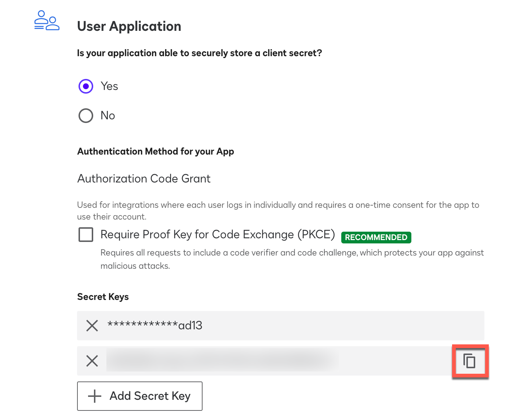513x420 pixels.
Task: Enable the Require PKCE checkbox
Action: pyautogui.click(x=86, y=235)
